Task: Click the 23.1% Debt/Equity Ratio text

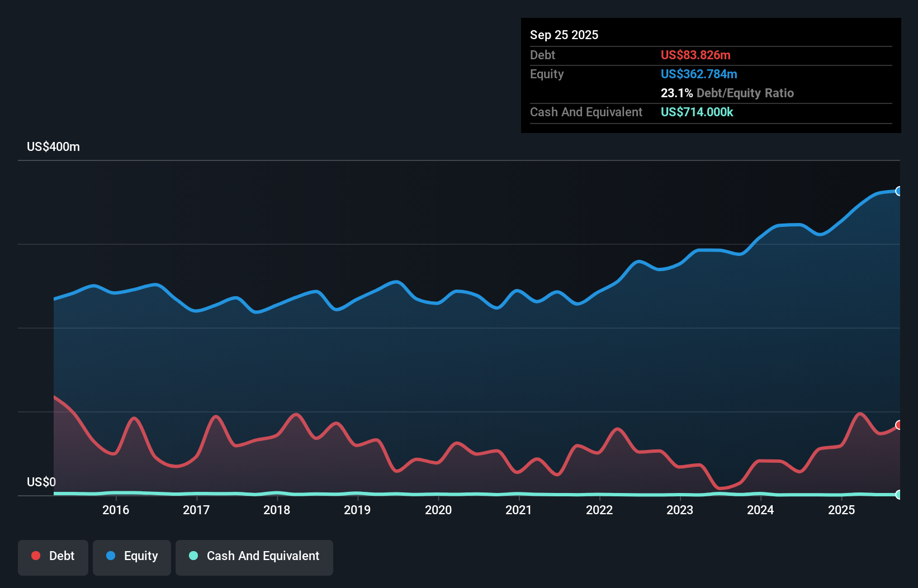Action: pyautogui.click(x=727, y=93)
